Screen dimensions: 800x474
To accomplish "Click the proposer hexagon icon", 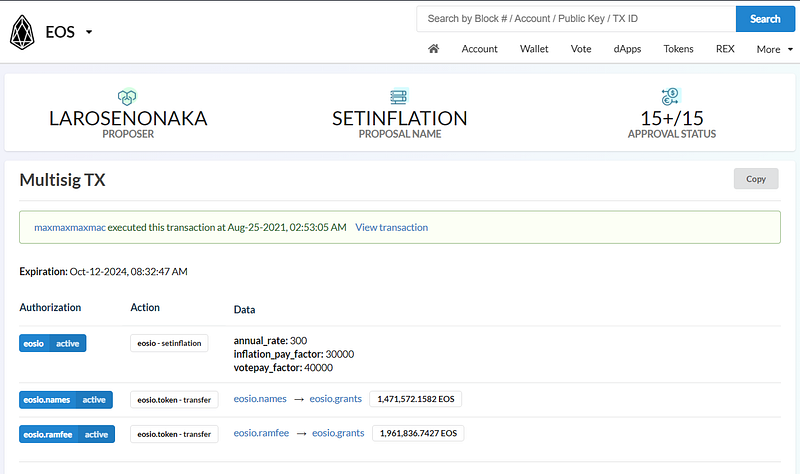I will click(127, 97).
